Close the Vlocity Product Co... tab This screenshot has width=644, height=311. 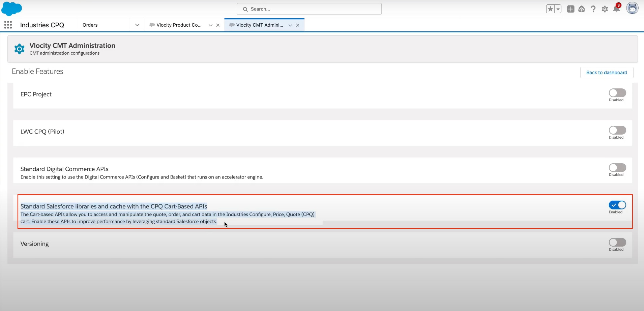[218, 25]
